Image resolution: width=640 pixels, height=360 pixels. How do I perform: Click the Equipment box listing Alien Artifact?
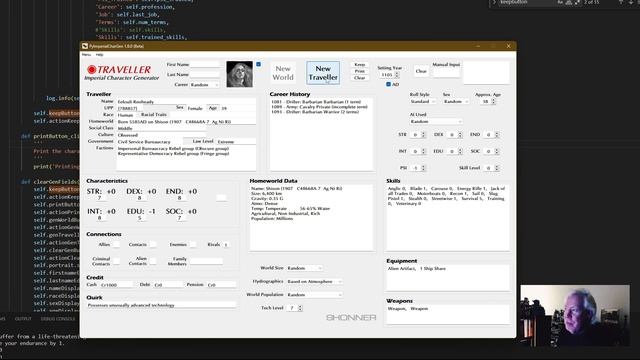(448, 277)
